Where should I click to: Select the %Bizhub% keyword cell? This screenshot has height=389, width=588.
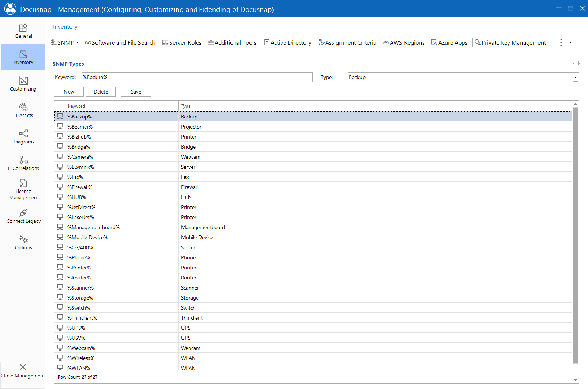[x=122, y=137]
